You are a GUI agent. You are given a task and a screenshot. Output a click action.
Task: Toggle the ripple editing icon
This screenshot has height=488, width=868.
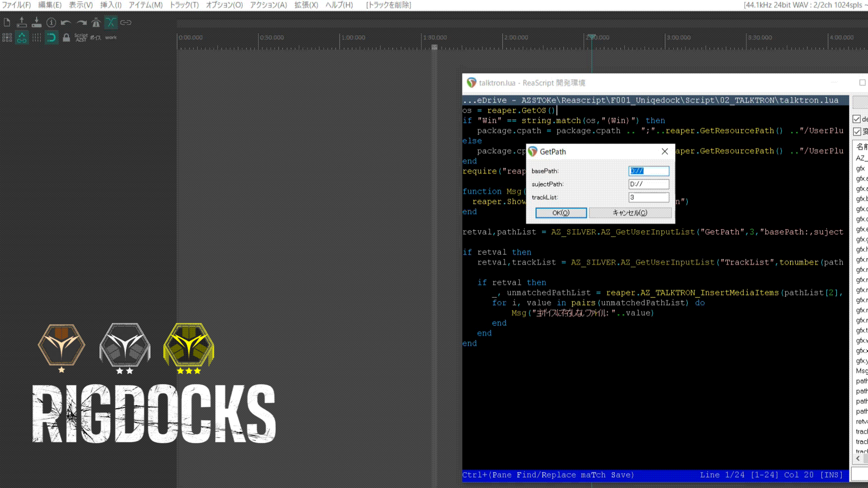7,38
